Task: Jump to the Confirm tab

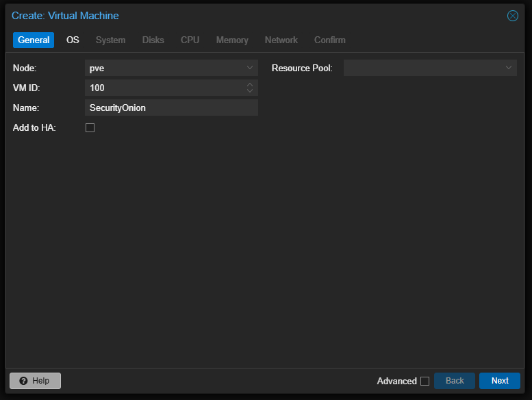Action: click(330, 40)
